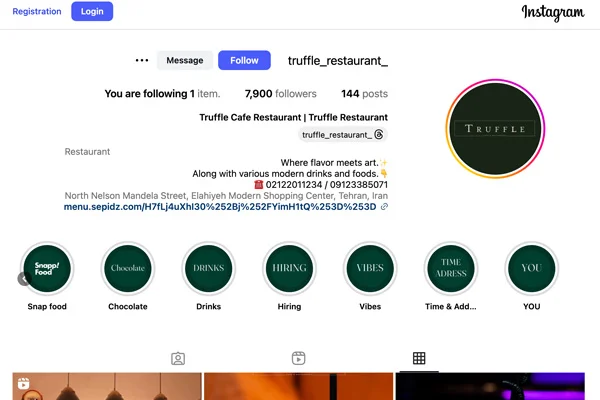
Task: View the 7,900 followers list
Action: [280, 94]
